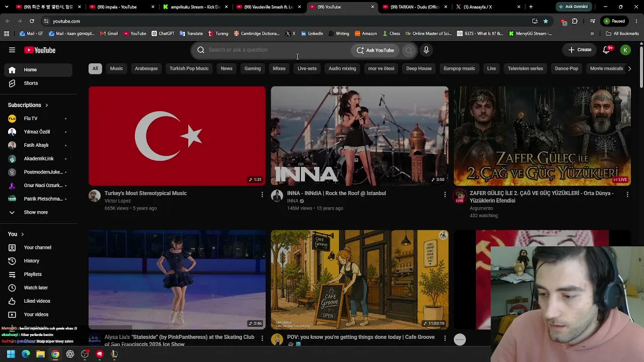Open the Windows Start menu

point(11,354)
